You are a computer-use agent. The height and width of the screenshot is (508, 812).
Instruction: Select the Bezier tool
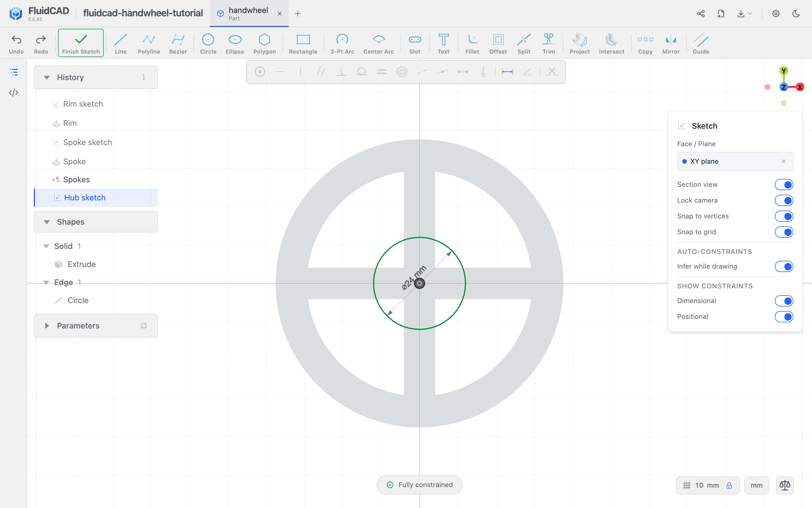(178, 43)
